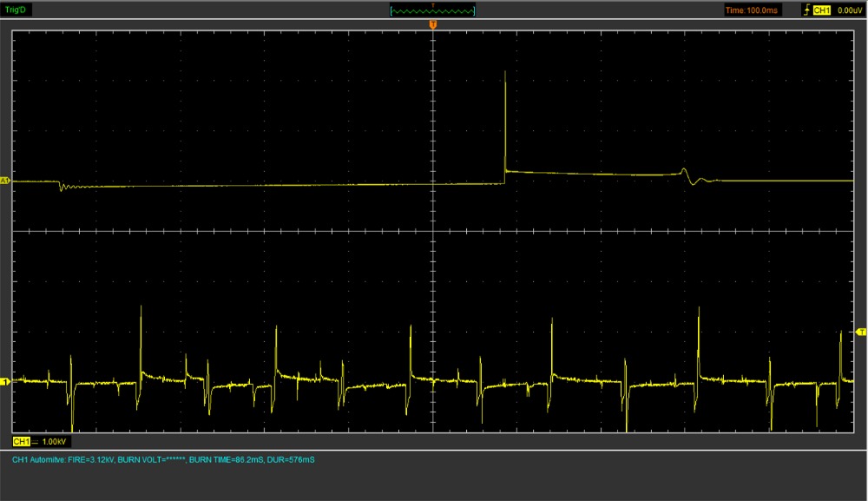The width and height of the screenshot is (868, 501).
Task: Select the CH1 trigger source badge at top right
Action: click(x=823, y=10)
